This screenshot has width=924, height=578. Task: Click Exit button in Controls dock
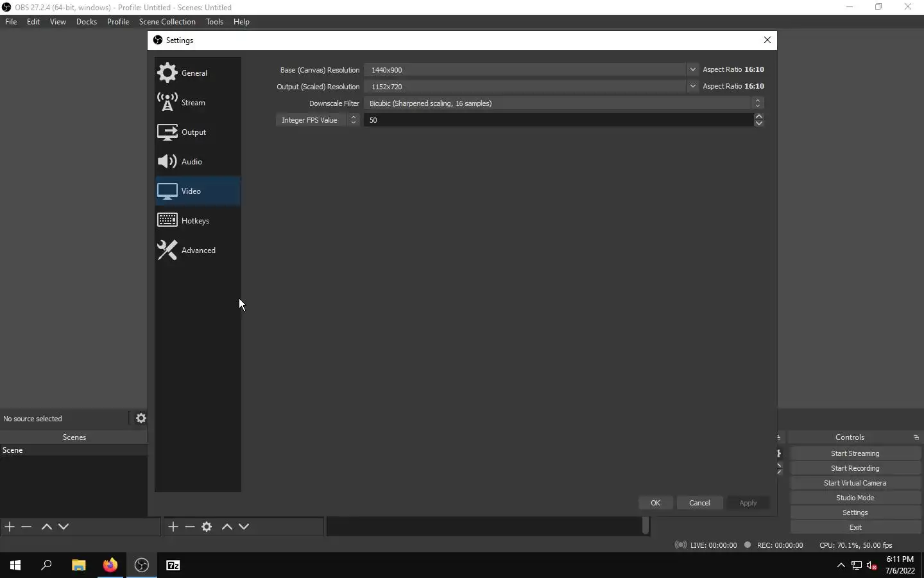click(855, 527)
